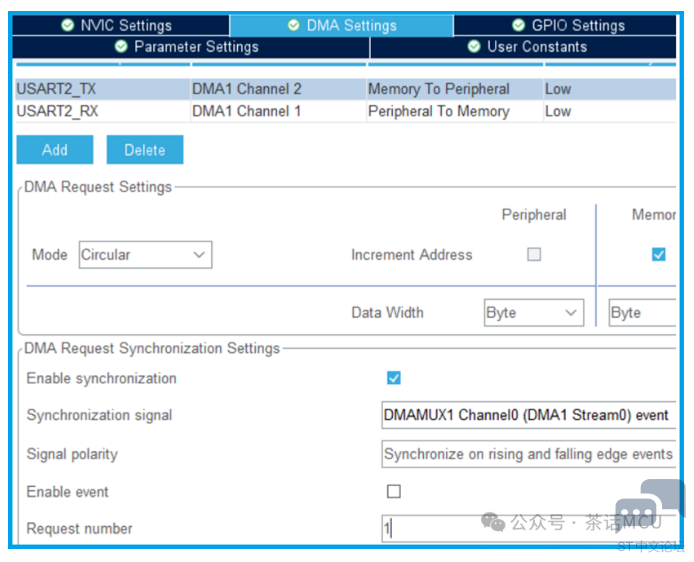This screenshot has width=694, height=562.
Task: Open the GPIO Settings tab
Action: [568, 25]
